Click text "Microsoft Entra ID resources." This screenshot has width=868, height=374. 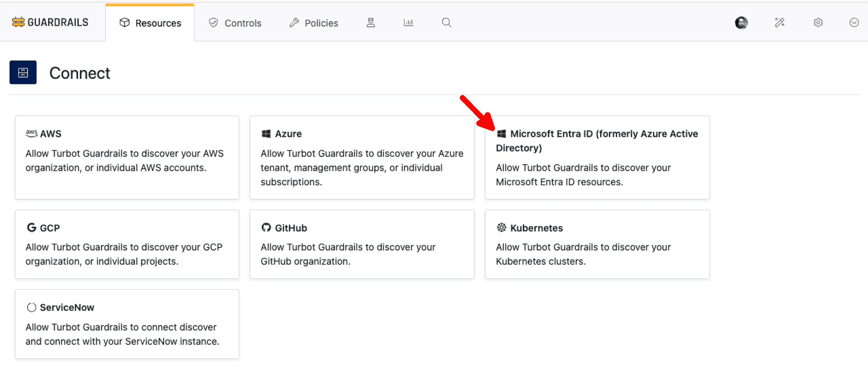559,182
